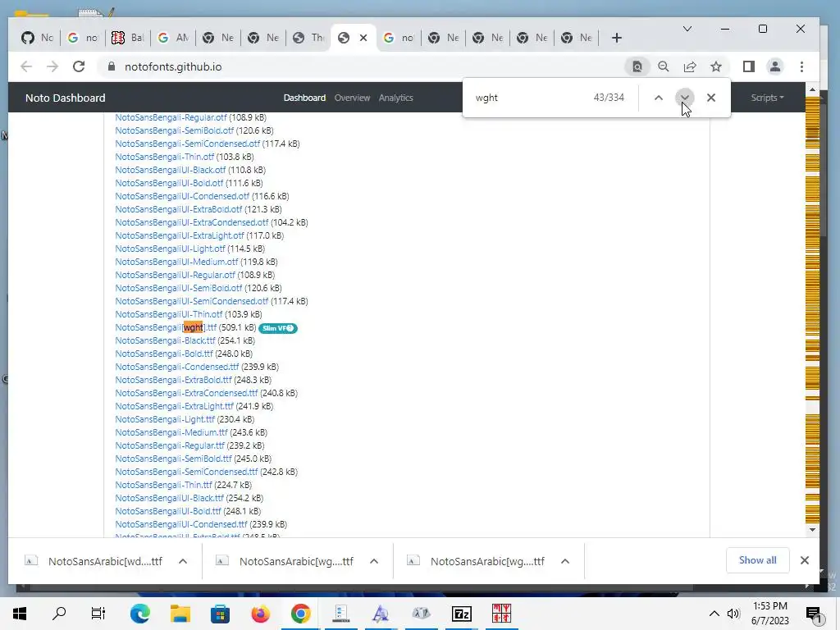
Task: Open the Overview nav item
Action: [x=352, y=98]
